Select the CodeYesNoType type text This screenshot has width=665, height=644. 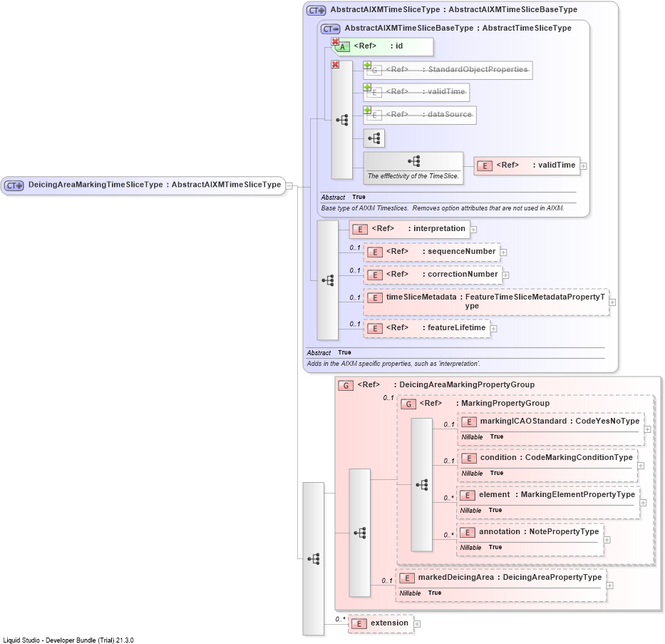(x=607, y=421)
